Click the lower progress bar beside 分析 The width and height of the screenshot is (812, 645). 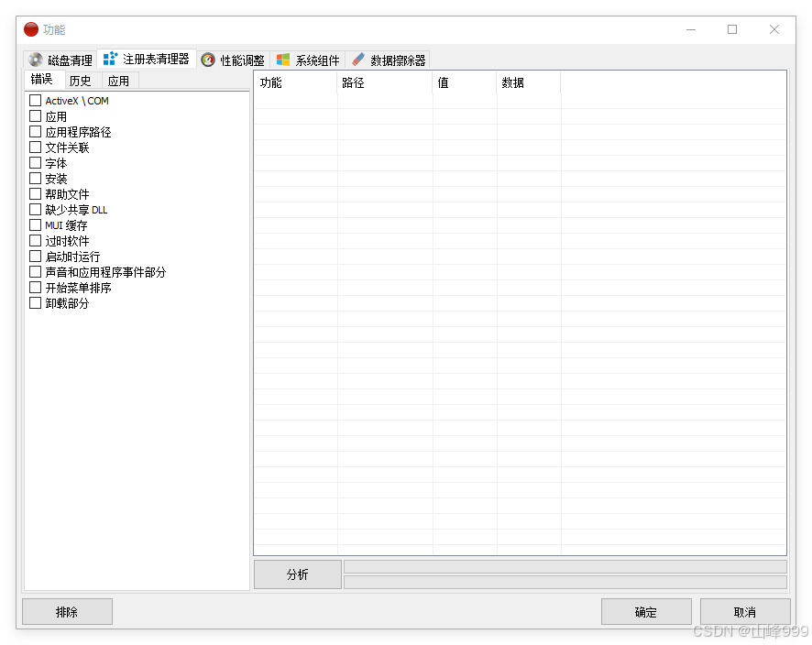[565, 583]
